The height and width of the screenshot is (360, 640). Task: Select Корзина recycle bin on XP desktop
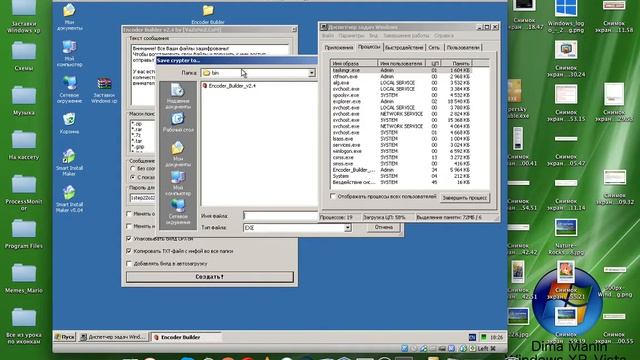69,123
